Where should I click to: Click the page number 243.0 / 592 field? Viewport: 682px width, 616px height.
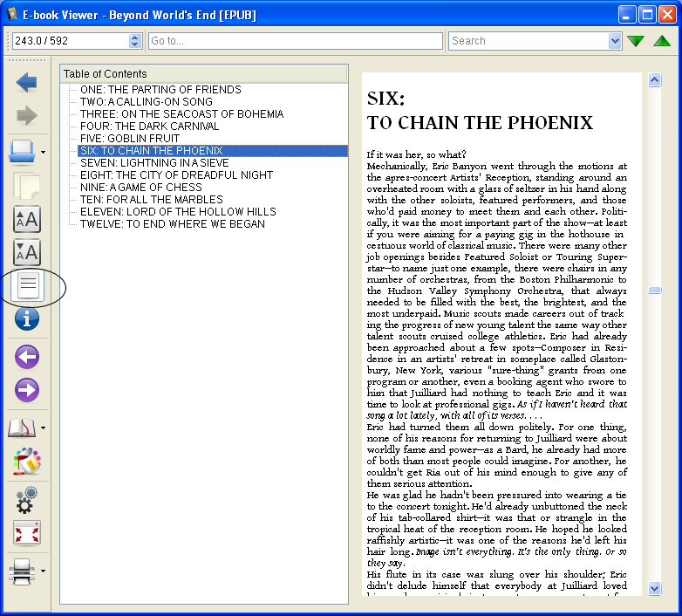[x=71, y=41]
